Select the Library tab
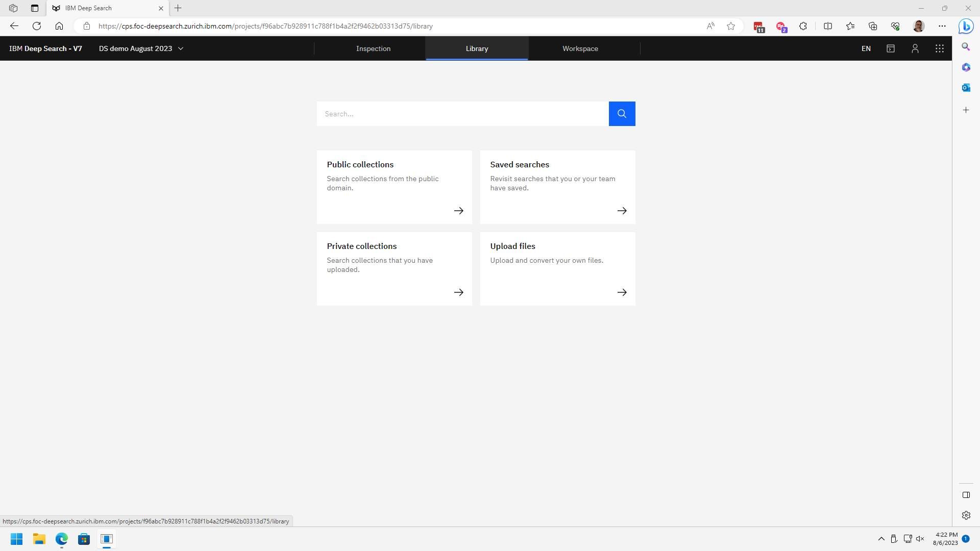 (x=477, y=48)
